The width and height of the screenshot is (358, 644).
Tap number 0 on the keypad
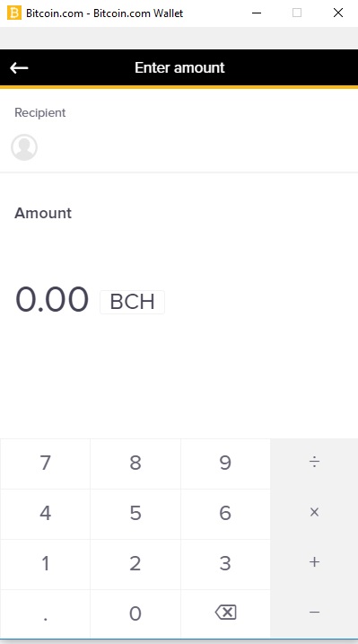[135, 613]
